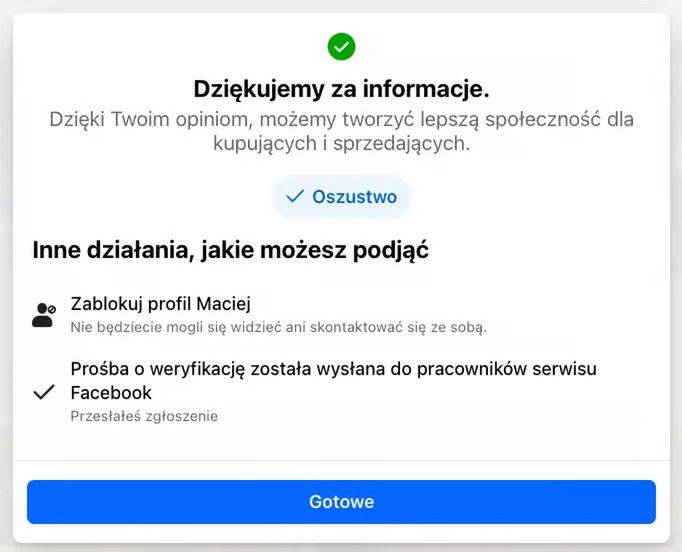Click the checkmark beside the verification request
682x552 pixels.
(44, 392)
